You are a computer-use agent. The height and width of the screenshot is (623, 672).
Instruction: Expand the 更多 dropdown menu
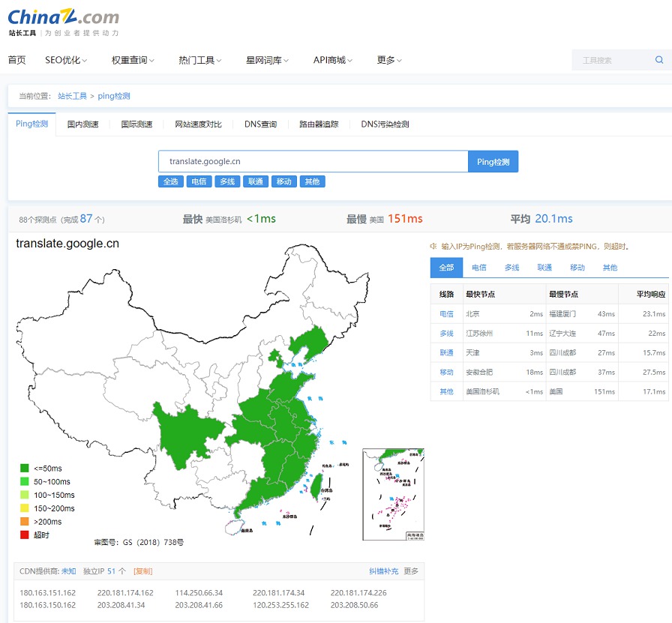pyautogui.click(x=389, y=60)
